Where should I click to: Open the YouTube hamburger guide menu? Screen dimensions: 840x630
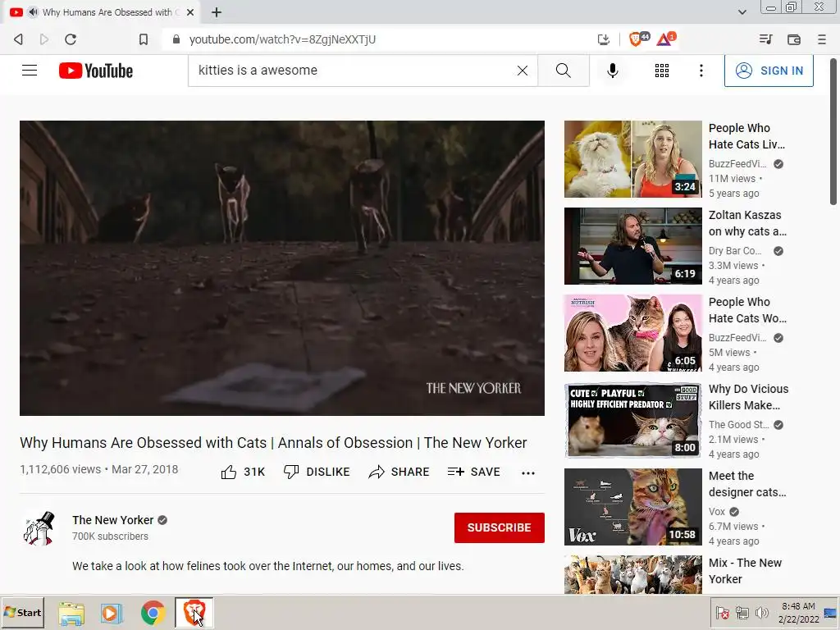click(x=30, y=71)
